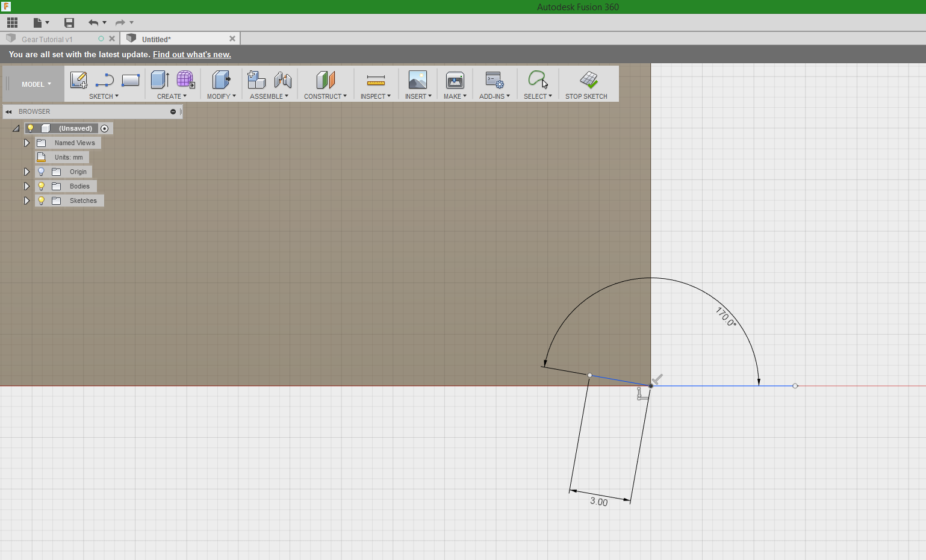Click the Undo arrow icon

[x=93, y=23]
